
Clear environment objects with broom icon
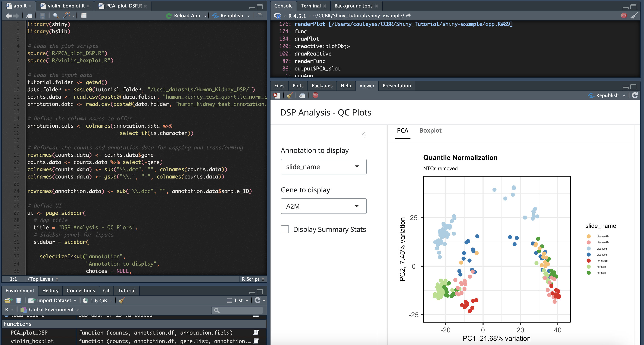pos(122,301)
